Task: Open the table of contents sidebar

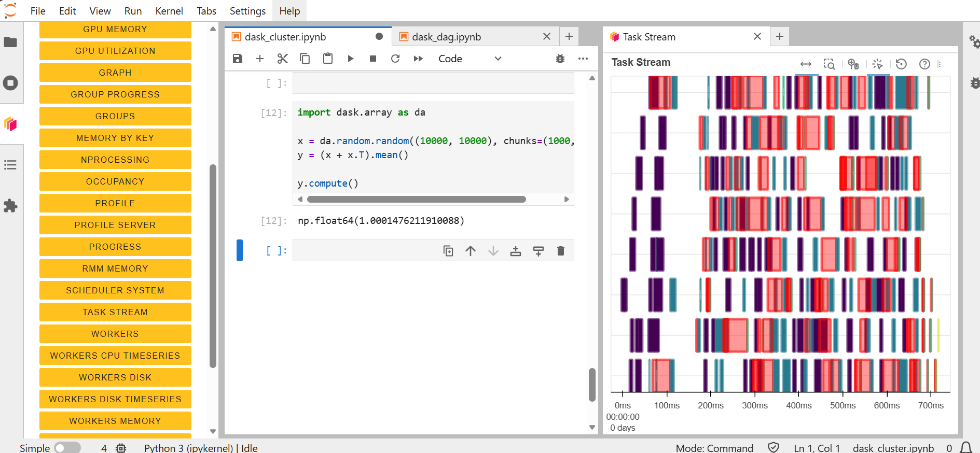Action: click(10, 165)
